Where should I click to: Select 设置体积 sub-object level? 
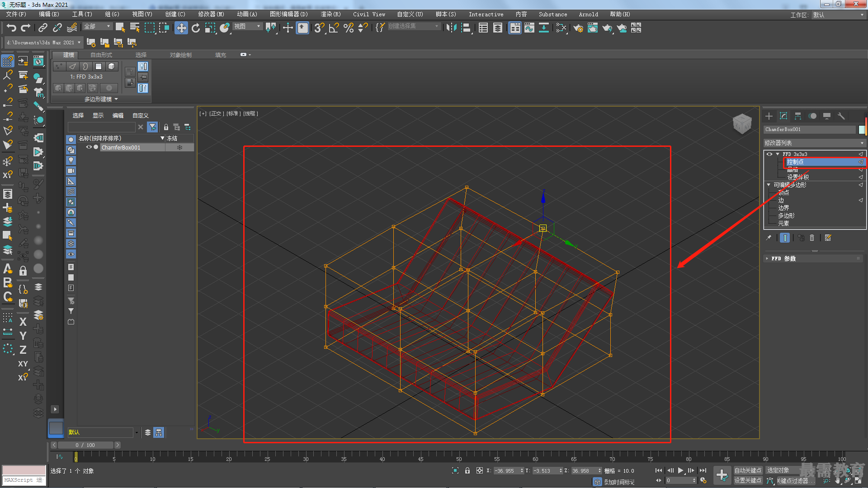point(798,177)
